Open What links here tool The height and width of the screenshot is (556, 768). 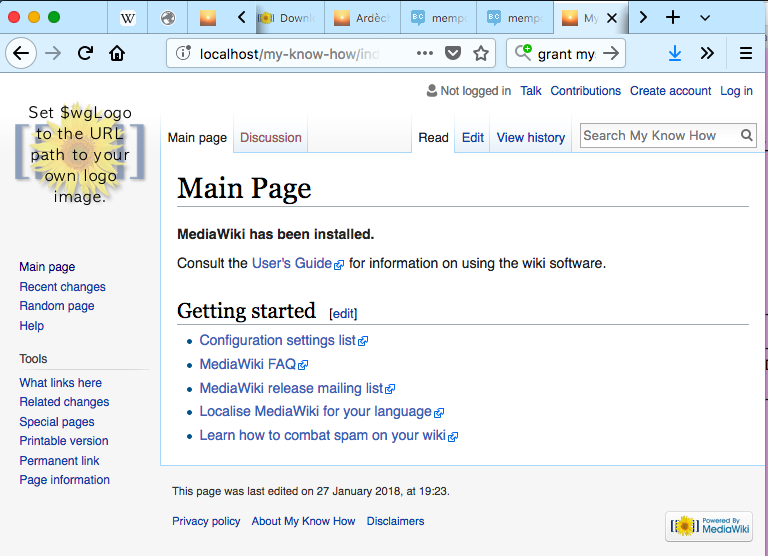point(60,383)
